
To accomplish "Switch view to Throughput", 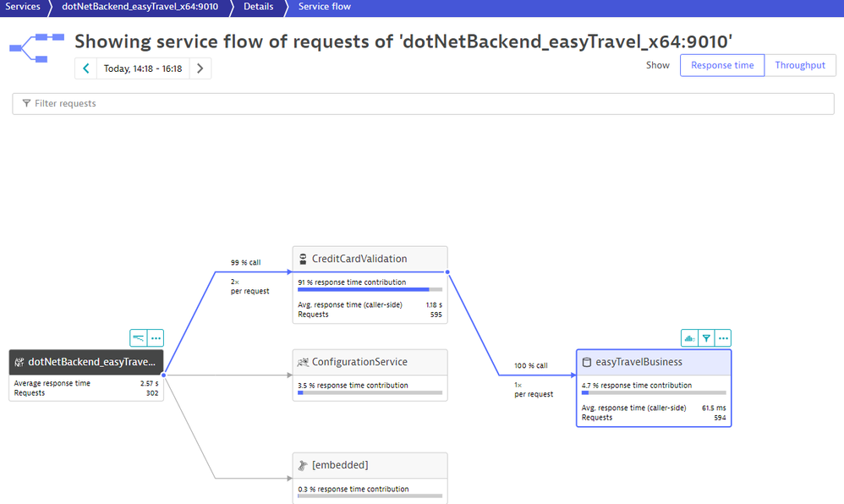I will pos(800,65).
